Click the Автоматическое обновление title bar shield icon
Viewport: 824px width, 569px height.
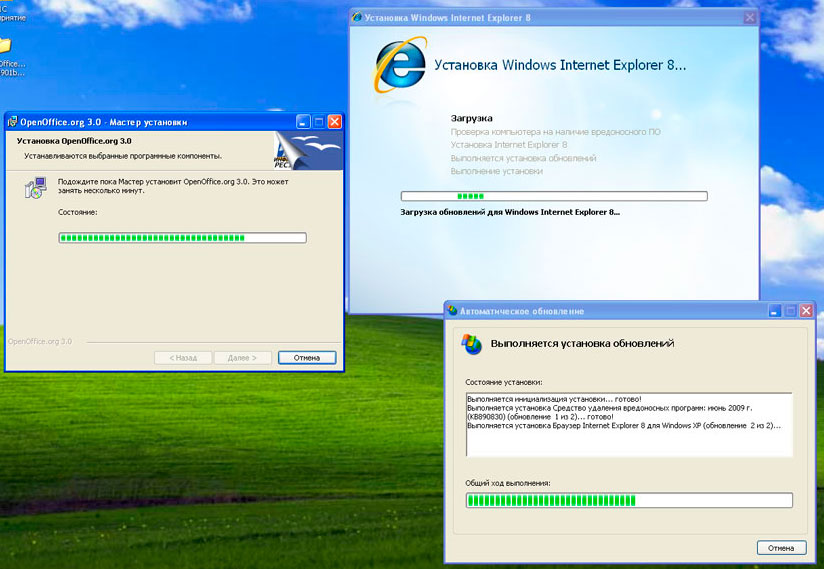pyautogui.click(x=452, y=311)
